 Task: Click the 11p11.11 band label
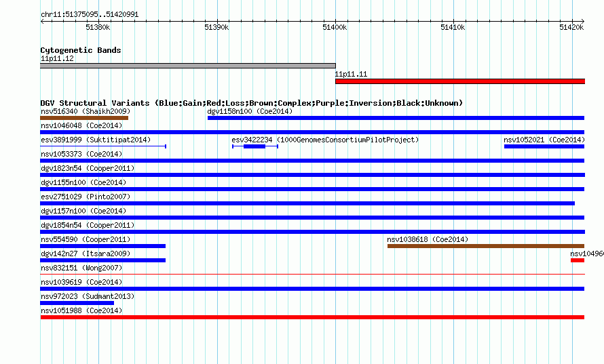point(351,74)
